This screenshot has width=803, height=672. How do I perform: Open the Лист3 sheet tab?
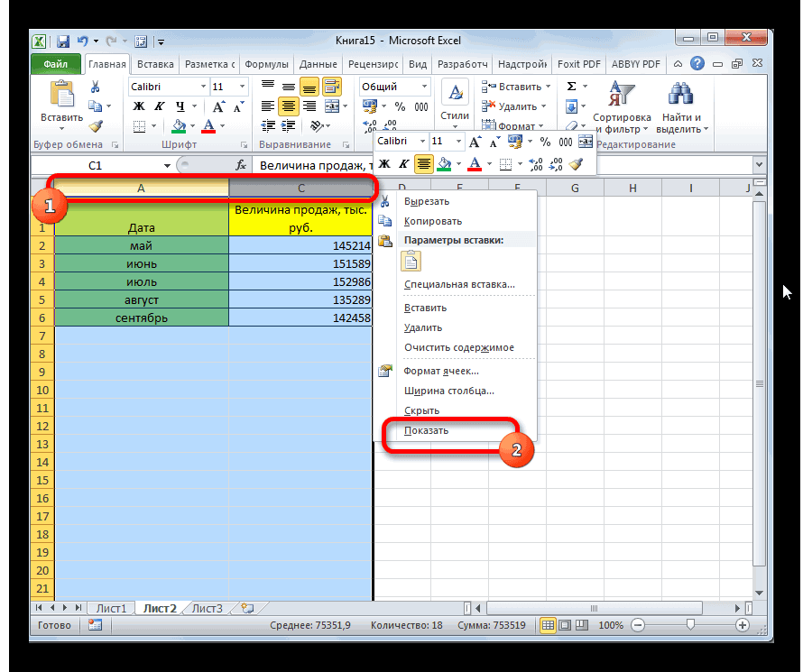point(207,608)
